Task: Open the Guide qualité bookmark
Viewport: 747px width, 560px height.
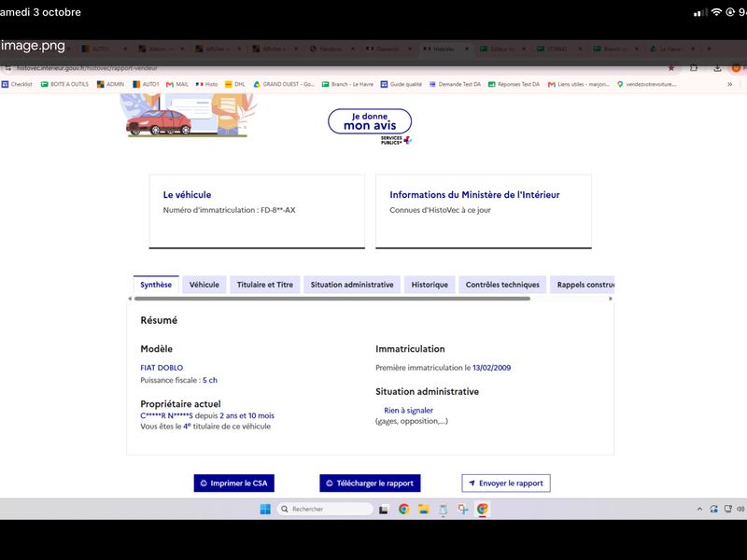Action: 402,84
